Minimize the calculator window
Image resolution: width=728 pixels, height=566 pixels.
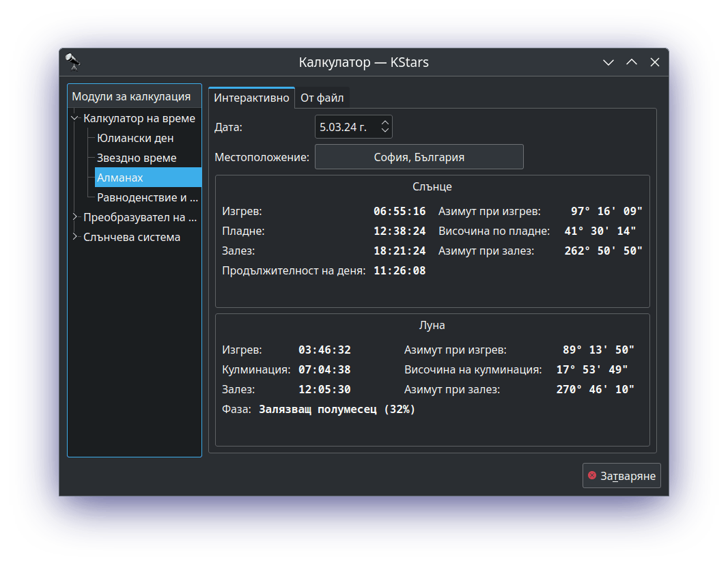[608, 62]
